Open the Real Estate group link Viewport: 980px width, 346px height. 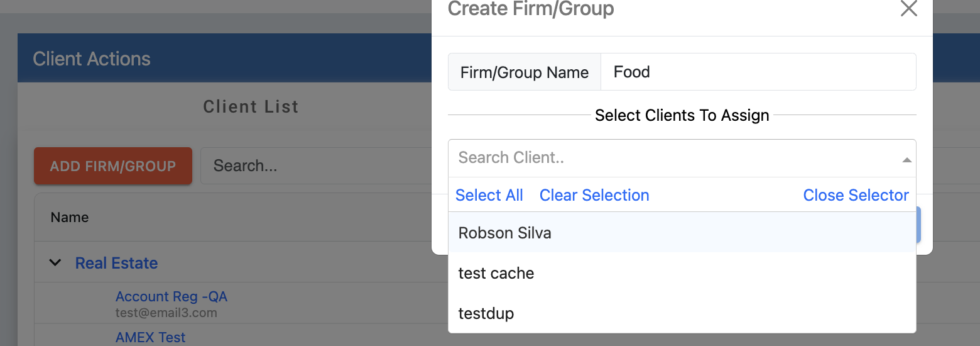tap(116, 263)
